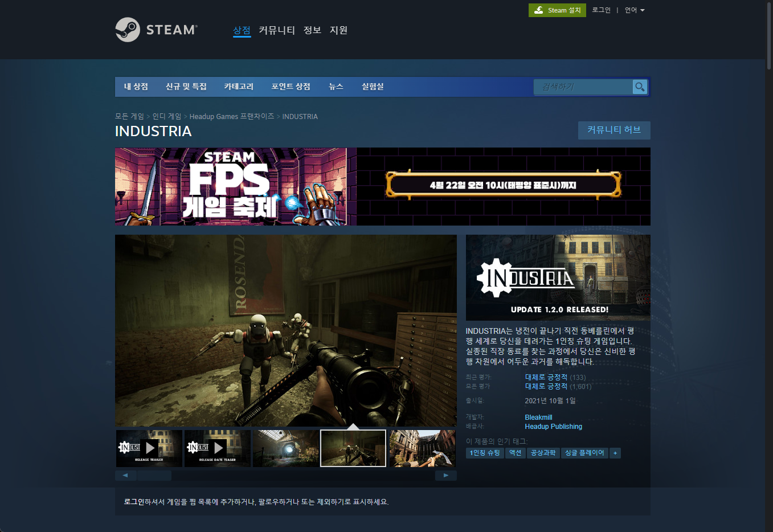
Task: Click the Steam logo in the header
Action: (x=156, y=30)
